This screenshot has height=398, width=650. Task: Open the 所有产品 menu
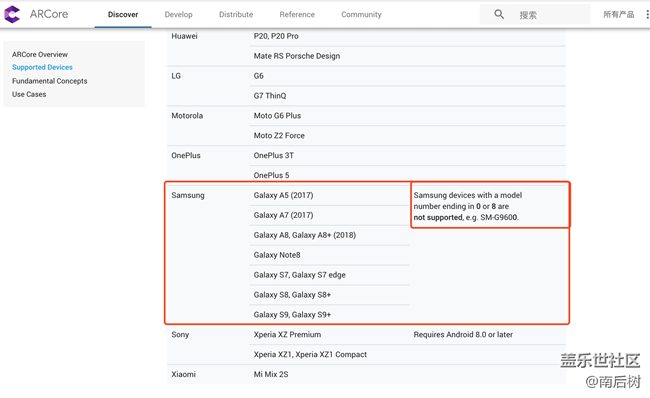(618, 15)
